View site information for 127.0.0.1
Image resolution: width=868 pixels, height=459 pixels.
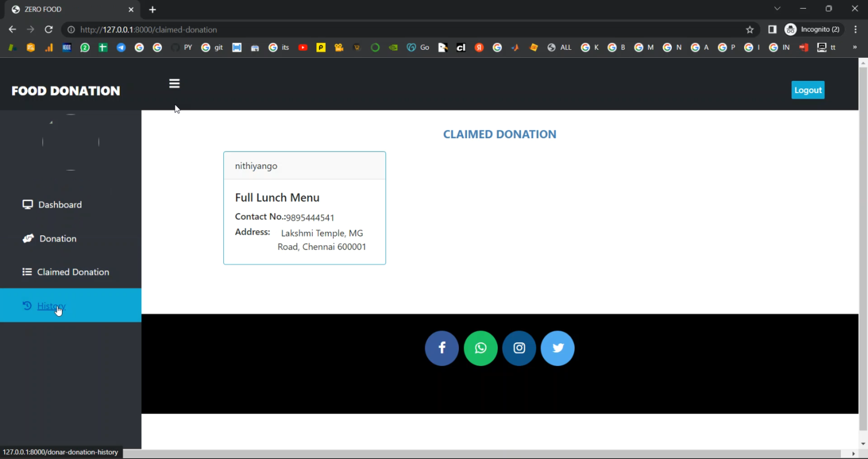(x=71, y=29)
